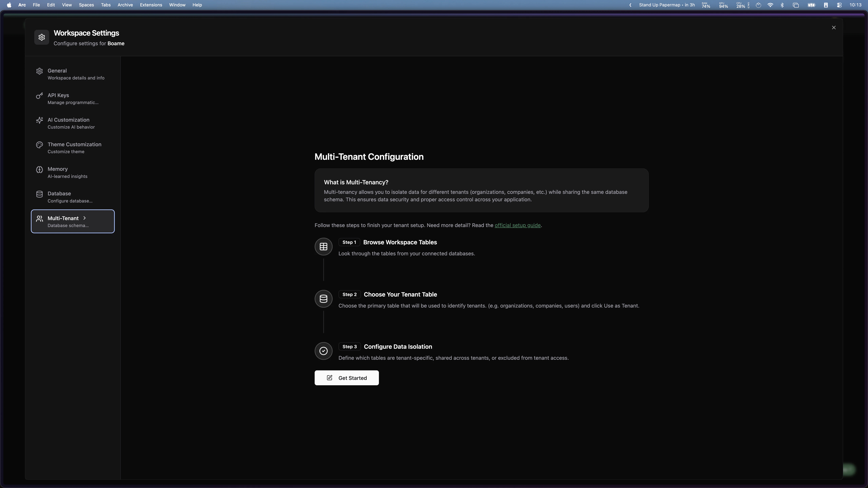Click the 10:13 clock in the menu bar
Image resolution: width=868 pixels, height=488 pixels.
(x=855, y=5)
